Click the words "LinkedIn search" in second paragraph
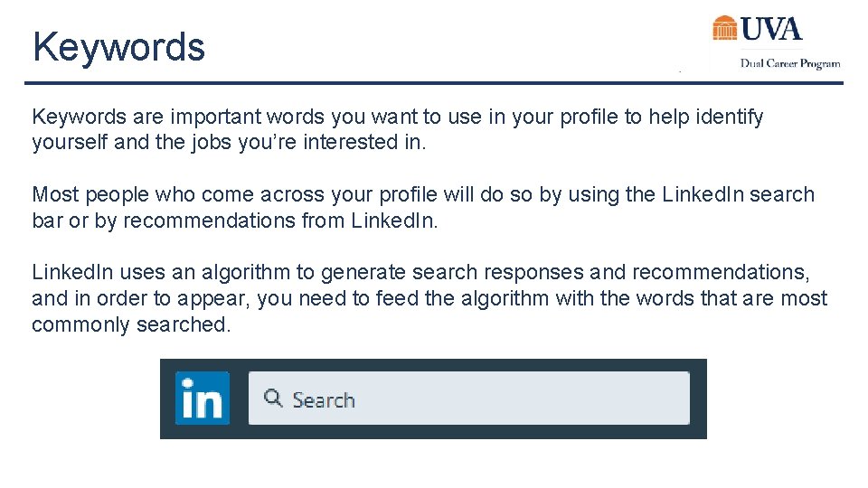The width and height of the screenshot is (868, 488). (739, 195)
